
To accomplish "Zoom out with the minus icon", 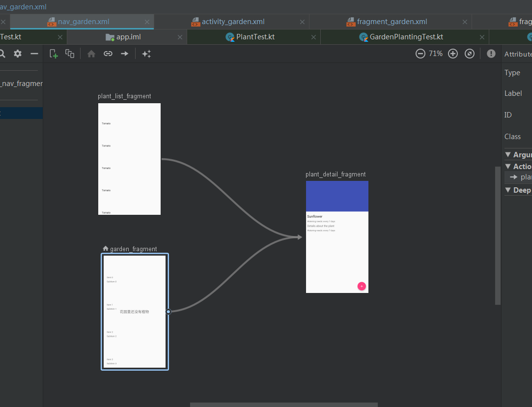I will (x=420, y=54).
